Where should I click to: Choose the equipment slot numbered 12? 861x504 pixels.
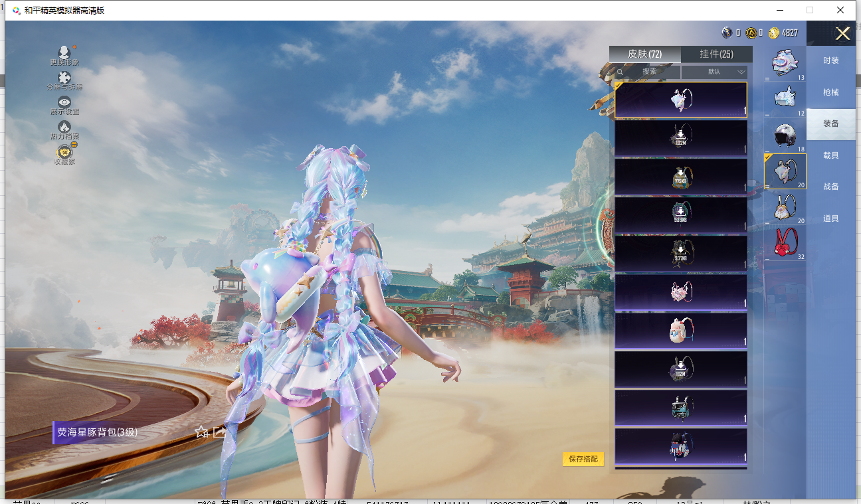785,100
